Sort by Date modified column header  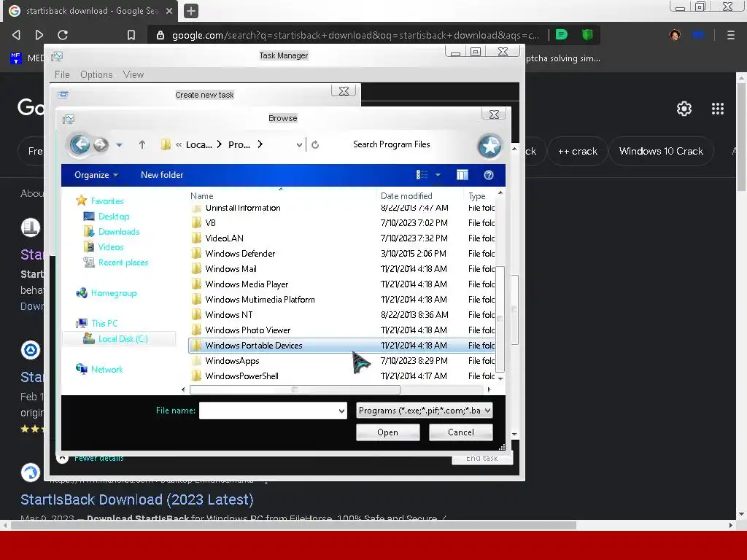[419, 195]
